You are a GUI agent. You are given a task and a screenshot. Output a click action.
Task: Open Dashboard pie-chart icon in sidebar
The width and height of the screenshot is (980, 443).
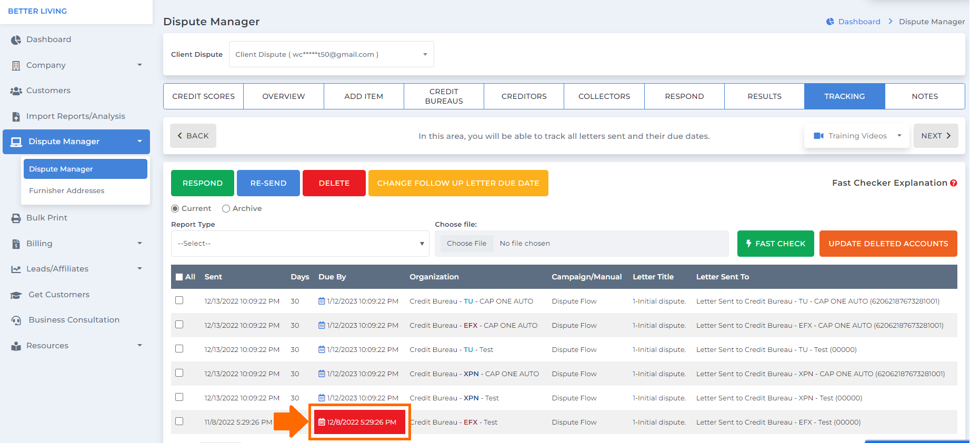tap(16, 40)
